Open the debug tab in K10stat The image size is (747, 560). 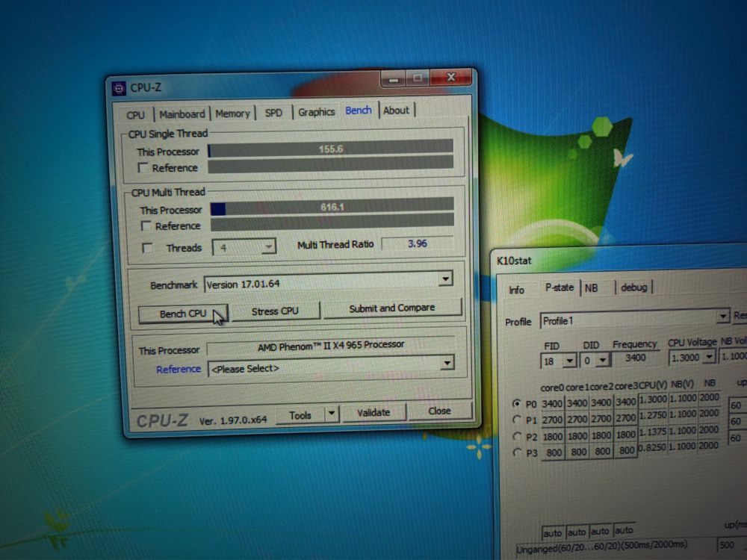pos(633,287)
